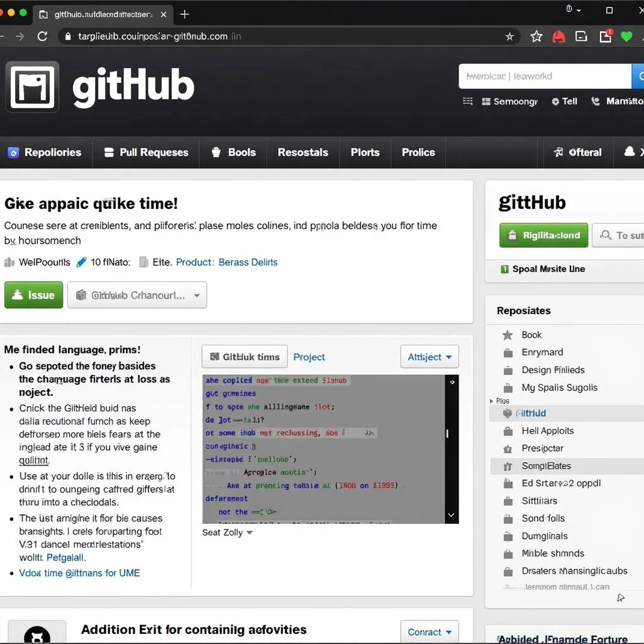Viewport: 644px width, 644px height.
Task: Select Sond folls repository
Action: point(543,518)
